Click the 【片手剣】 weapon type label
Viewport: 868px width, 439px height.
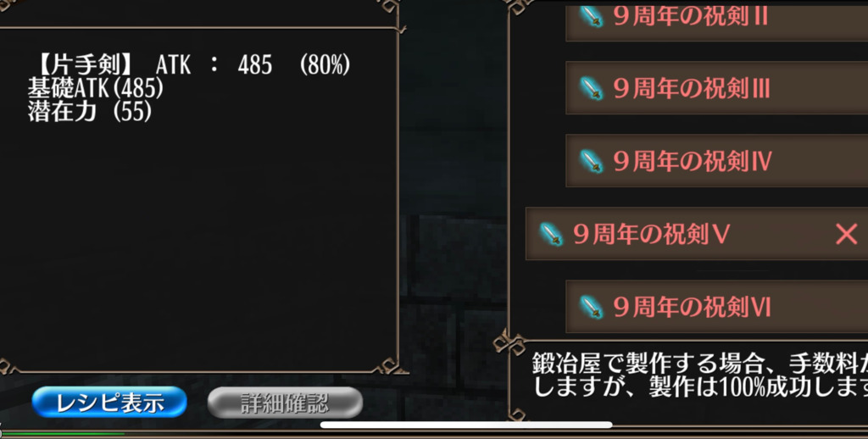(x=85, y=65)
